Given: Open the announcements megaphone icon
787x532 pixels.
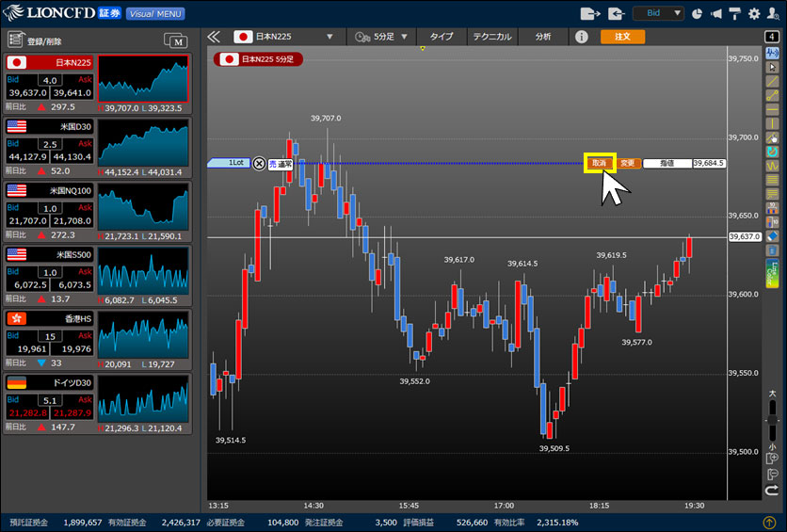Looking at the screenshot, I should 716,14.
